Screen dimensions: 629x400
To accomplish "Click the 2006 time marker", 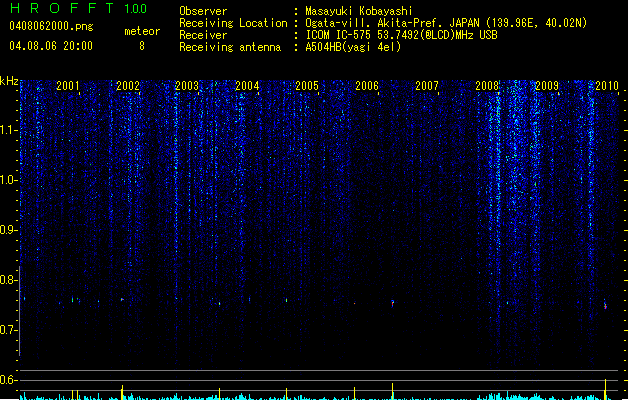I will 367,85.
